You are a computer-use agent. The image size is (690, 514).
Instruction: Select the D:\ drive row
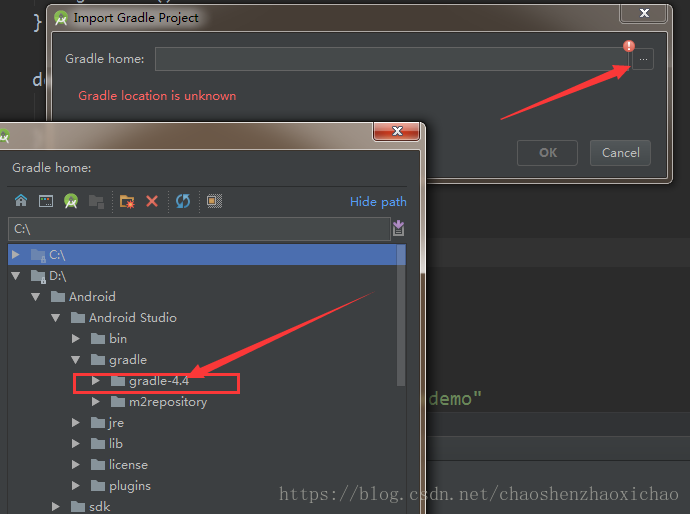click(x=48, y=276)
